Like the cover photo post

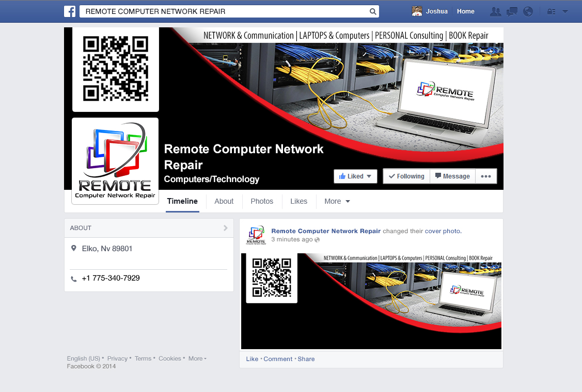[x=252, y=358]
